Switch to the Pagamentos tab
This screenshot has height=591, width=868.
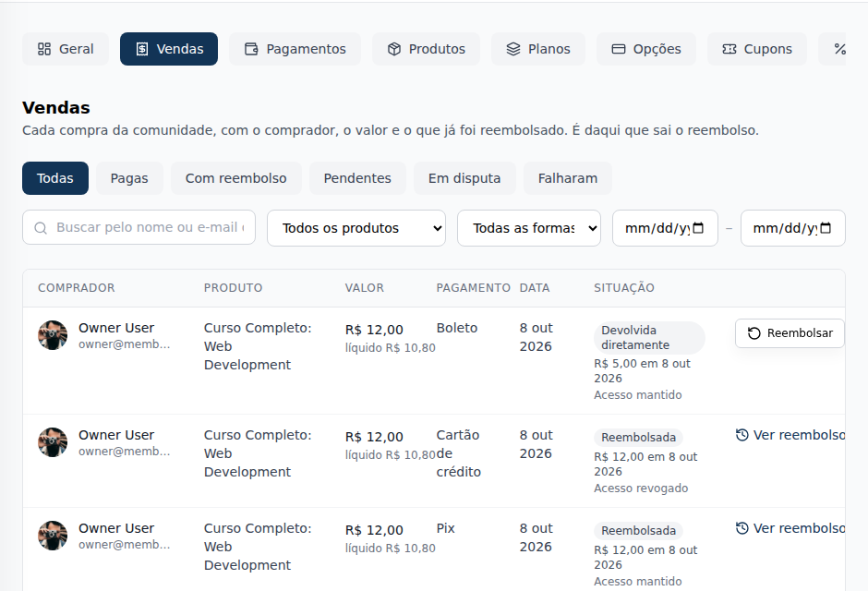click(x=295, y=49)
